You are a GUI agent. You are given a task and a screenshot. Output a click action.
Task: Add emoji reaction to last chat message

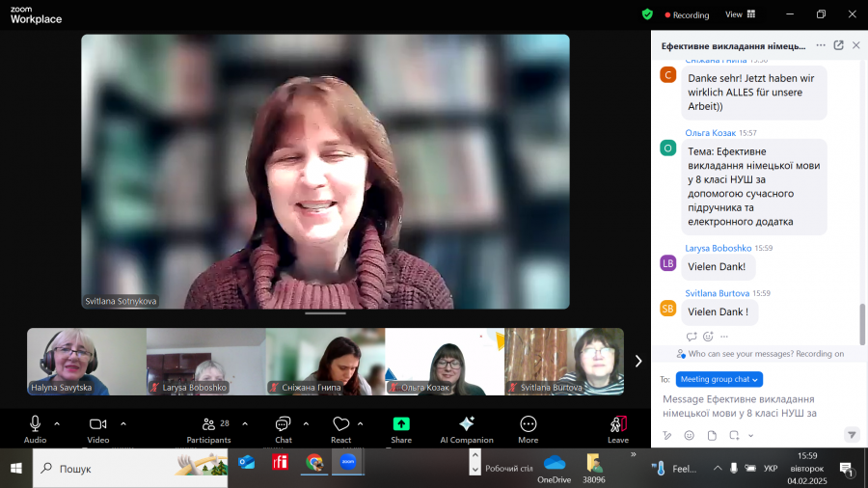click(708, 337)
